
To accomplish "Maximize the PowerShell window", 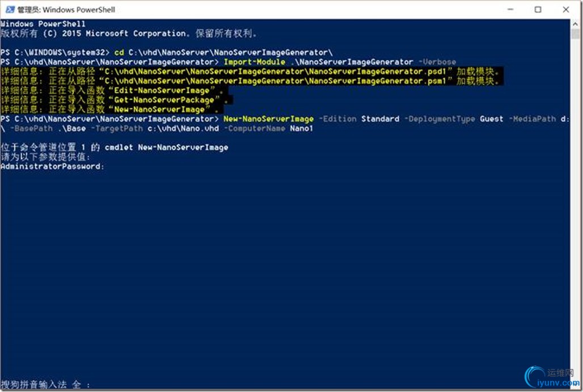I will 538,9.
